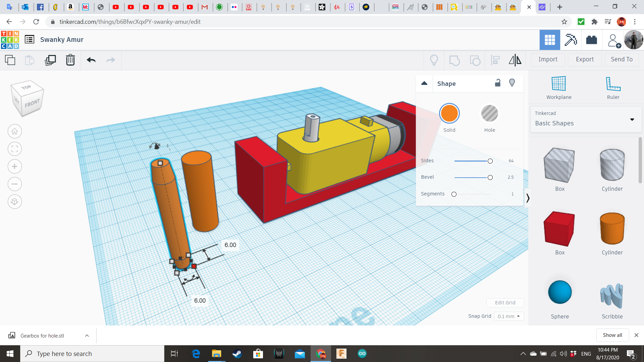The width and height of the screenshot is (644, 362).
Task: Open the Basic Shapes dropdown
Action: pos(585,119)
